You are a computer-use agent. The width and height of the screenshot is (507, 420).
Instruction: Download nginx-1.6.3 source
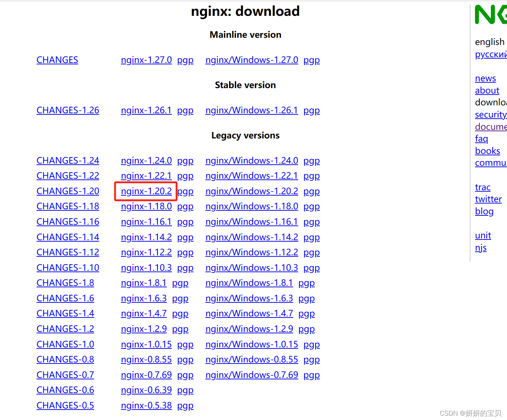(x=144, y=298)
